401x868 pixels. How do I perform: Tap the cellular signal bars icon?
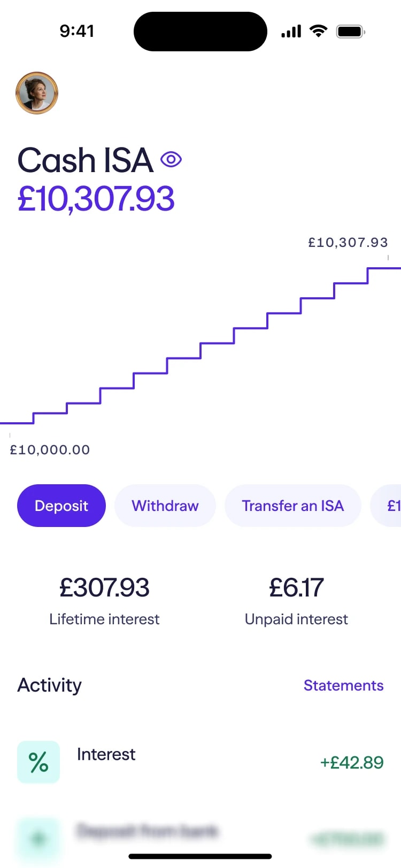click(x=291, y=32)
